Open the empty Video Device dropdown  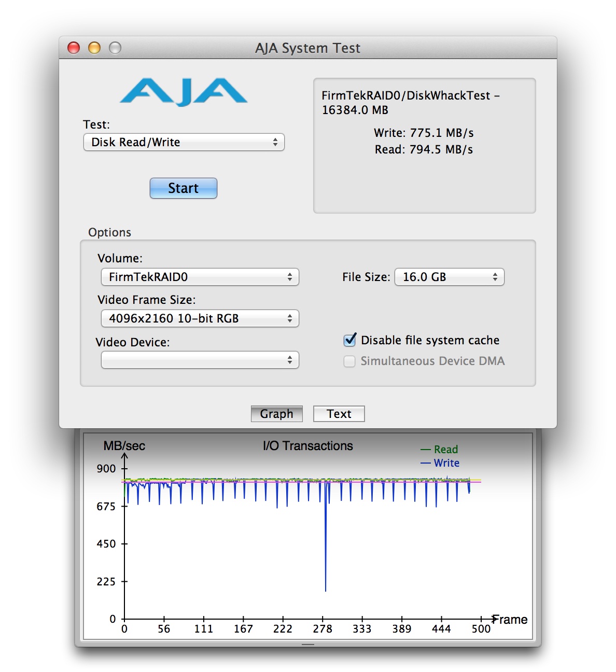(200, 360)
